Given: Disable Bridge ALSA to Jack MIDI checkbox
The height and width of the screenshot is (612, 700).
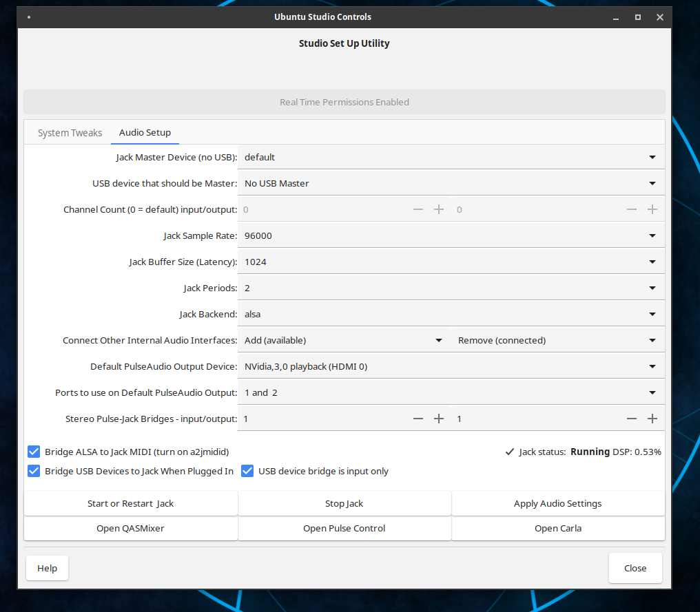Looking at the screenshot, I should pos(34,452).
